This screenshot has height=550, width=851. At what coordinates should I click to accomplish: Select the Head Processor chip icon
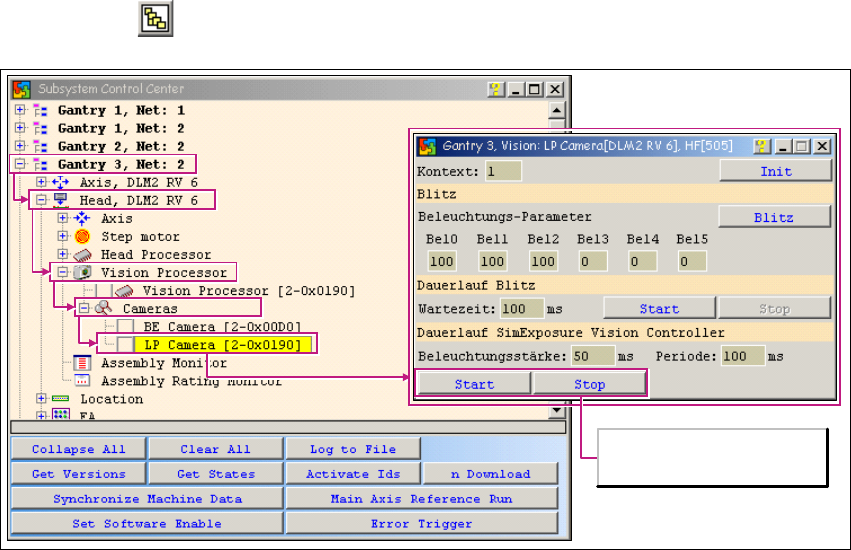tap(83, 255)
